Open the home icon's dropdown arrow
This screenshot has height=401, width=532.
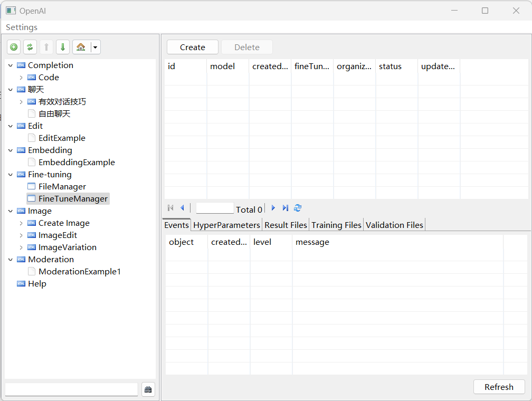coord(95,47)
